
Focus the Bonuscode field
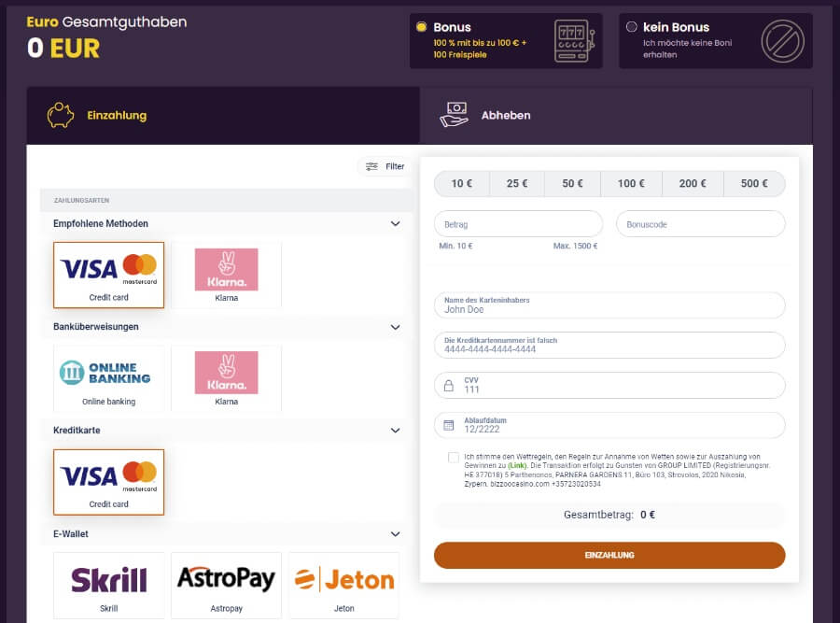(x=701, y=224)
